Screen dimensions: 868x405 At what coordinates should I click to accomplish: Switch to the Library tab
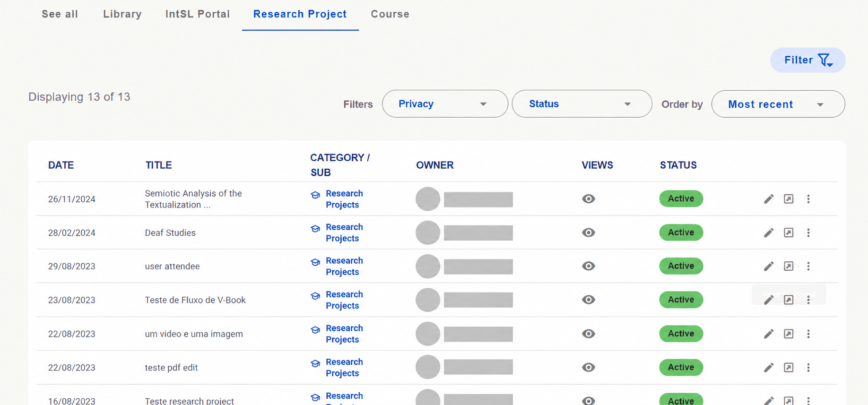tap(122, 14)
